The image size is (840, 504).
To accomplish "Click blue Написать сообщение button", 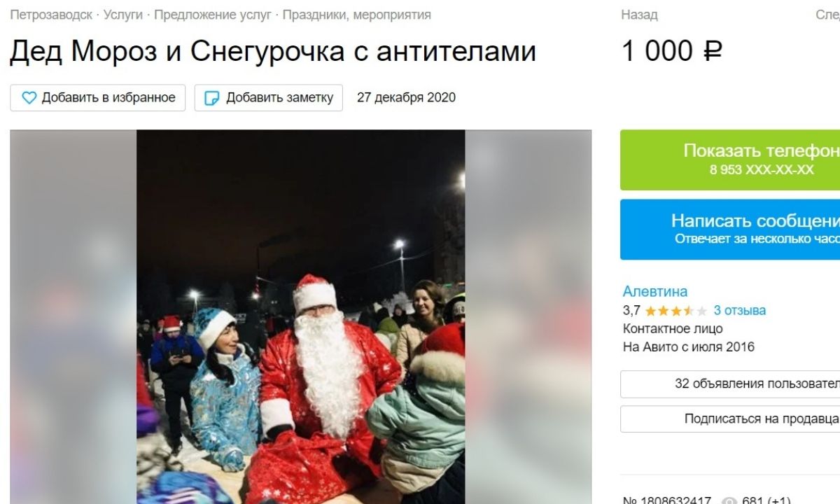I will click(730, 230).
